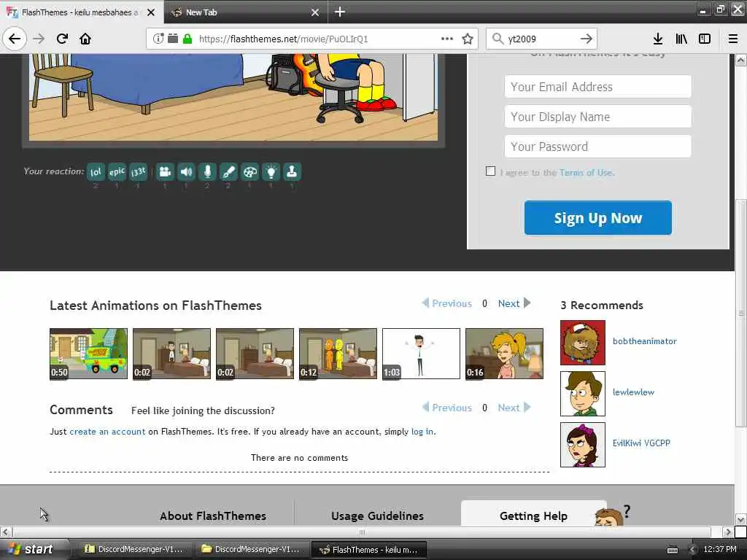
Task: Click the 'create an account' link
Action: point(107,432)
